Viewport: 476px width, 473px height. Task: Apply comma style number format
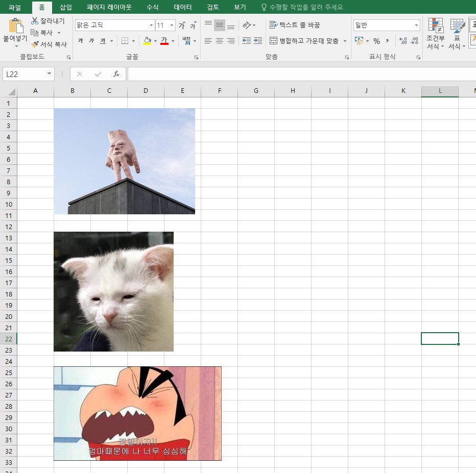[387, 41]
